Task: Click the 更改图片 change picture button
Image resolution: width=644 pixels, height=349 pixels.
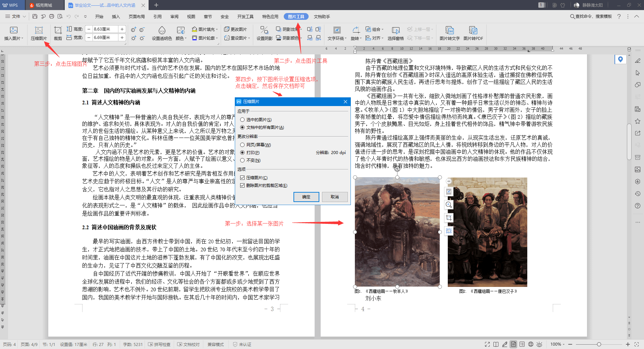Action: tap(235, 29)
